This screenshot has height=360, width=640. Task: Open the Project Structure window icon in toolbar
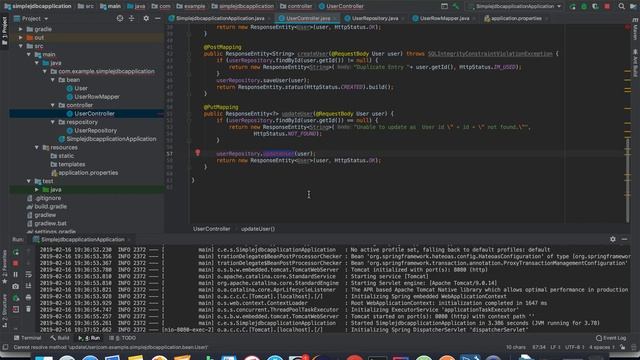(444, 6)
